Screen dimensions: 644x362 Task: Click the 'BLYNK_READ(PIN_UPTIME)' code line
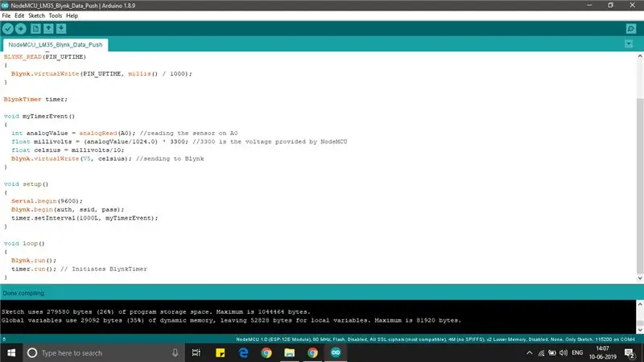45,56
